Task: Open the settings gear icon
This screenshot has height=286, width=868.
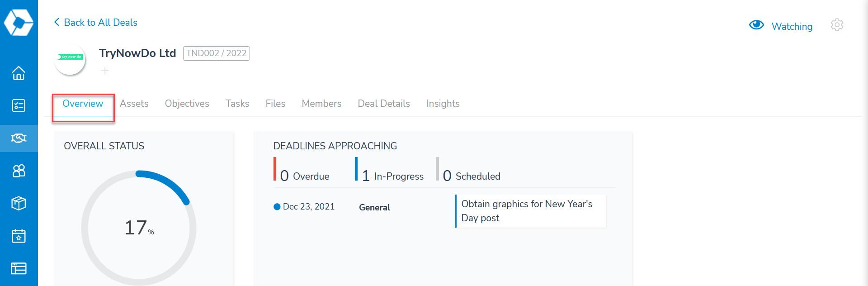Action: click(837, 25)
